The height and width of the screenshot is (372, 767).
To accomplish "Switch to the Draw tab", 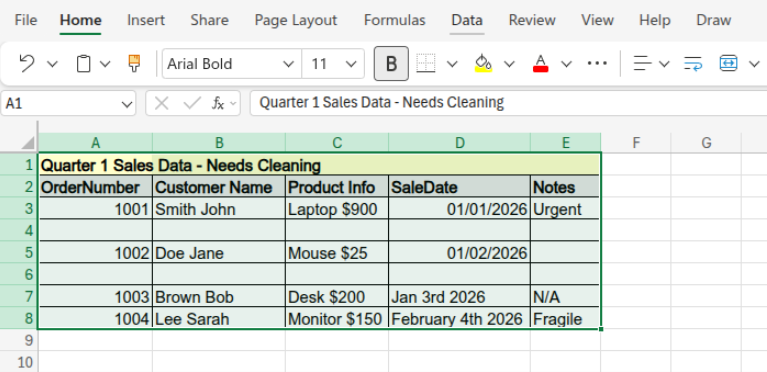I will tap(714, 20).
